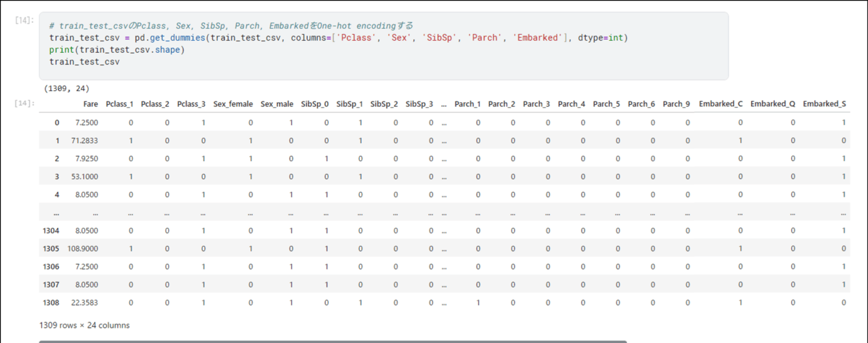Click the SibSp_0 column header

314,104
